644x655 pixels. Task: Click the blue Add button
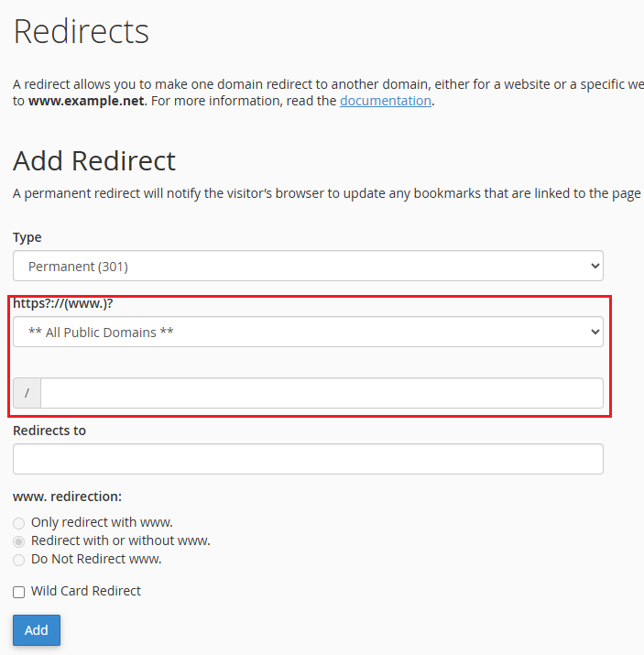(x=37, y=630)
